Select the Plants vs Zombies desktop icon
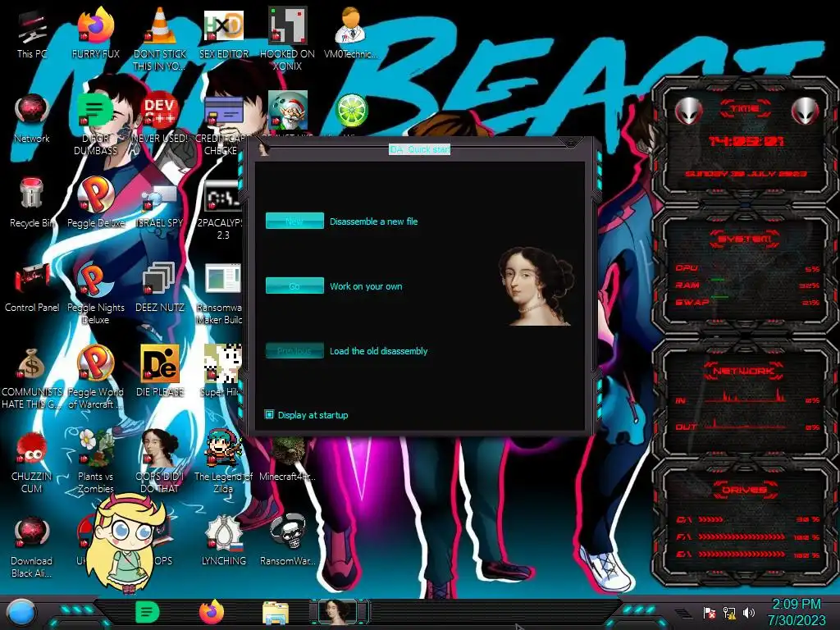840x630 pixels. (x=96, y=462)
